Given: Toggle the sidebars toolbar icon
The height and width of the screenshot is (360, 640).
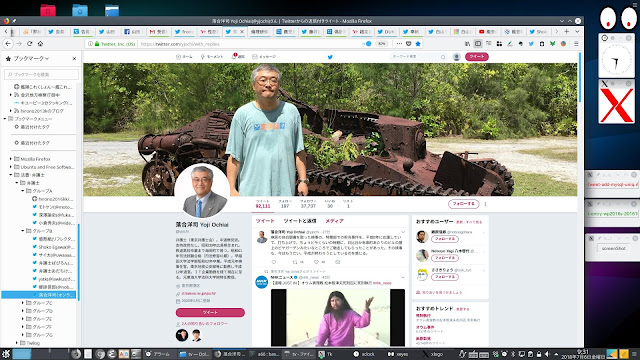Looking at the screenshot, I should tap(478, 44).
